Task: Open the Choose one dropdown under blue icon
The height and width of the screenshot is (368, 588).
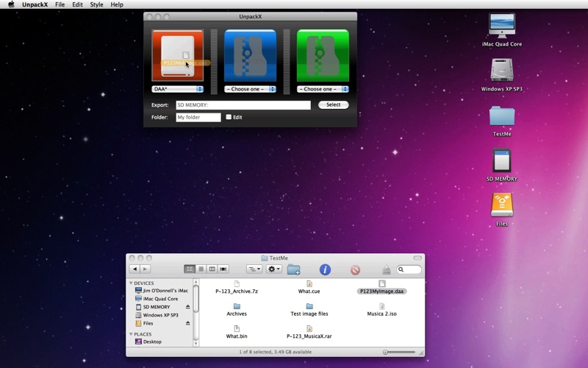Action: pyautogui.click(x=250, y=89)
